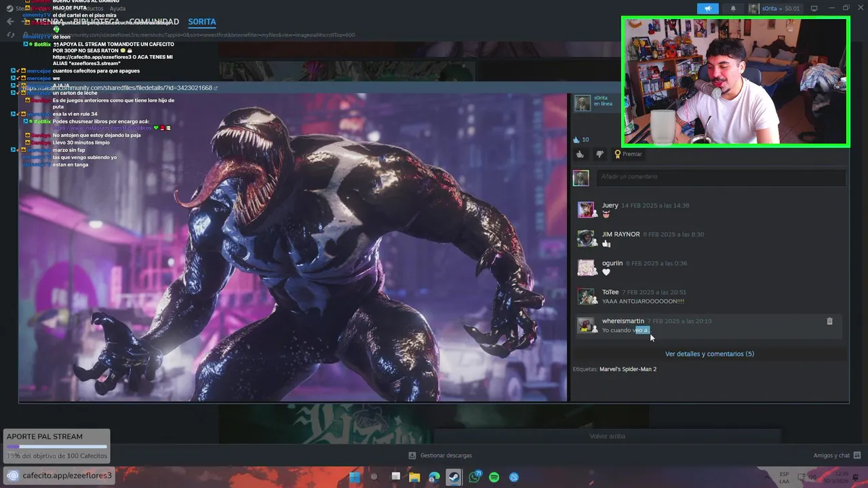868x488 pixels.
Task: Click the 'en línea' status under s0rita
Action: click(x=603, y=104)
